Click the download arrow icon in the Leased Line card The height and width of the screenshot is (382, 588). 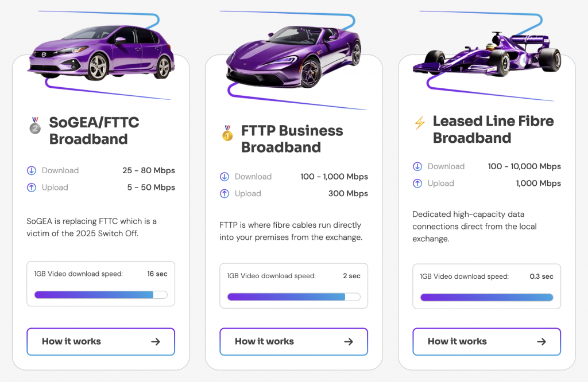tap(417, 166)
